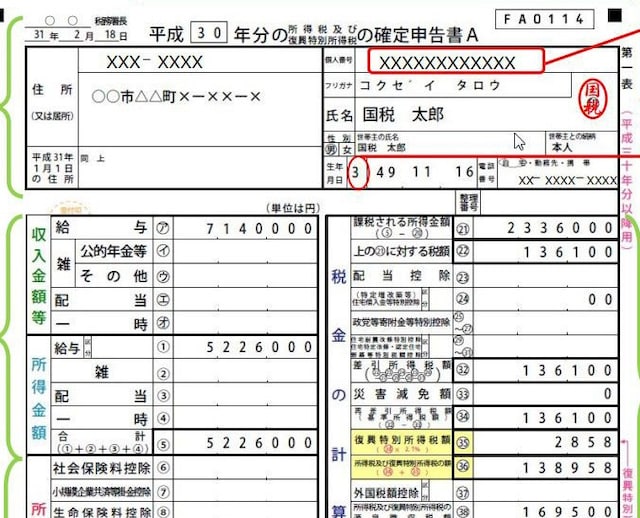Click 区分 box beside 住宅借入金等特別控除
Screen dimensions: 640x518
(425, 299)
